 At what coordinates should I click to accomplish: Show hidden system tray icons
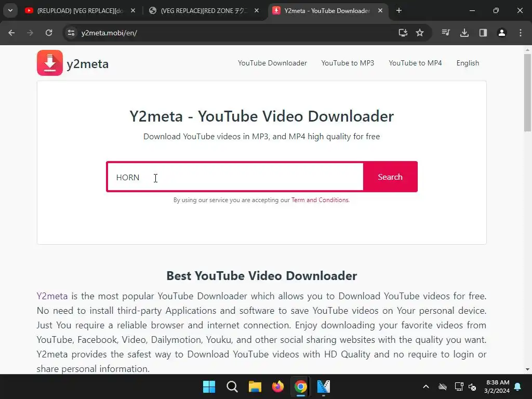426,387
